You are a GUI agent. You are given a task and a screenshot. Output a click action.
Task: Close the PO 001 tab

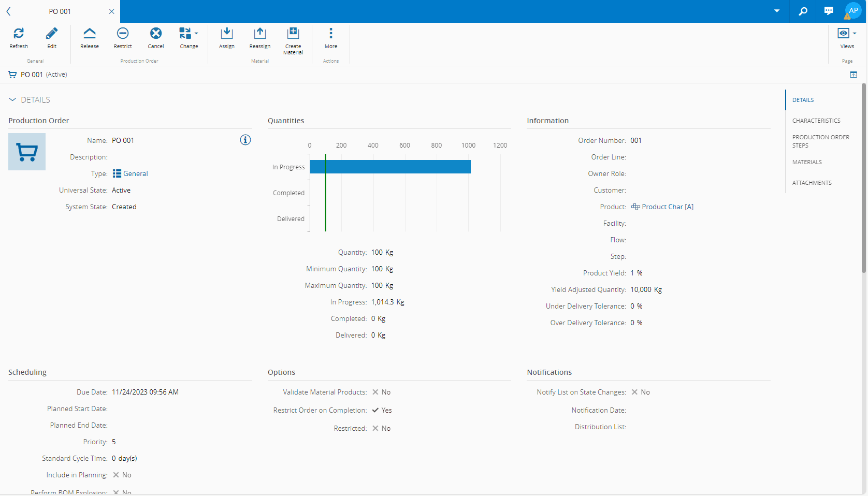111,11
